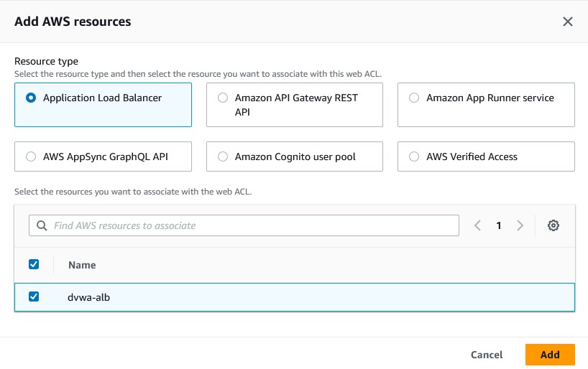Uncheck the dvwa-alb resource checkbox
Screen dimensions: 588x369
coord(34,296)
